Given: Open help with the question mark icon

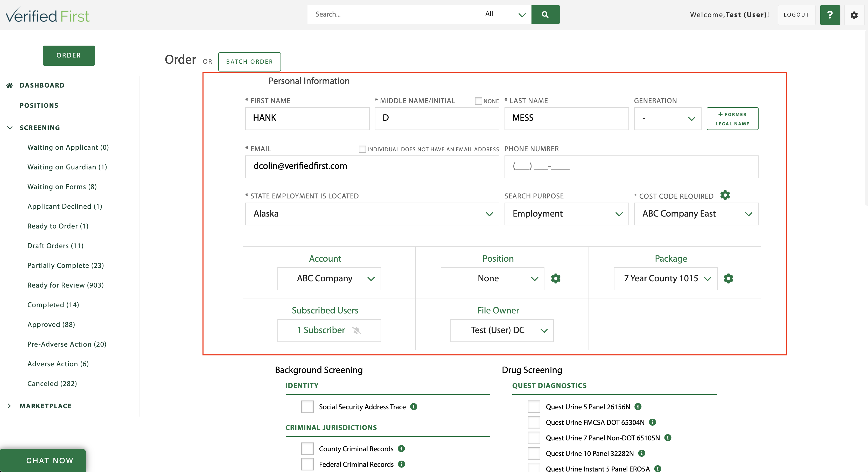Looking at the screenshot, I should click(x=830, y=15).
